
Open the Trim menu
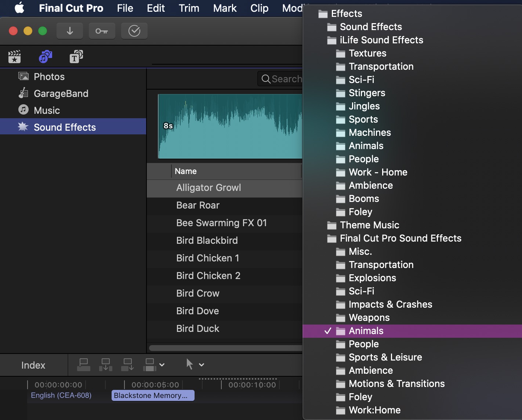coord(189,8)
